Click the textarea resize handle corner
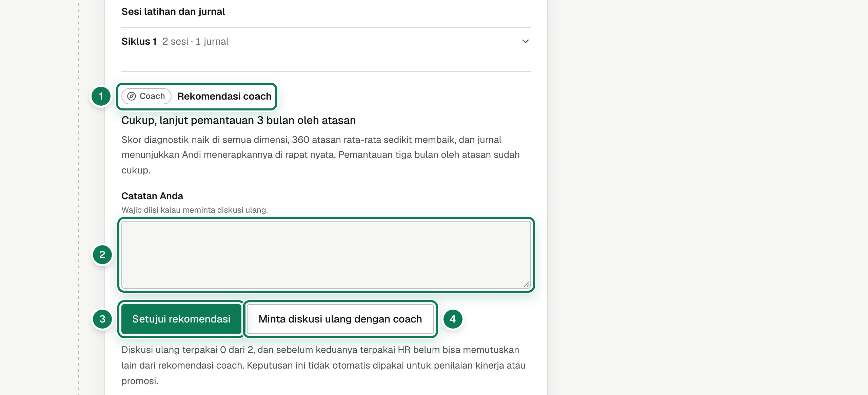This screenshot has height=395, width=868. (x=526, y=284)
